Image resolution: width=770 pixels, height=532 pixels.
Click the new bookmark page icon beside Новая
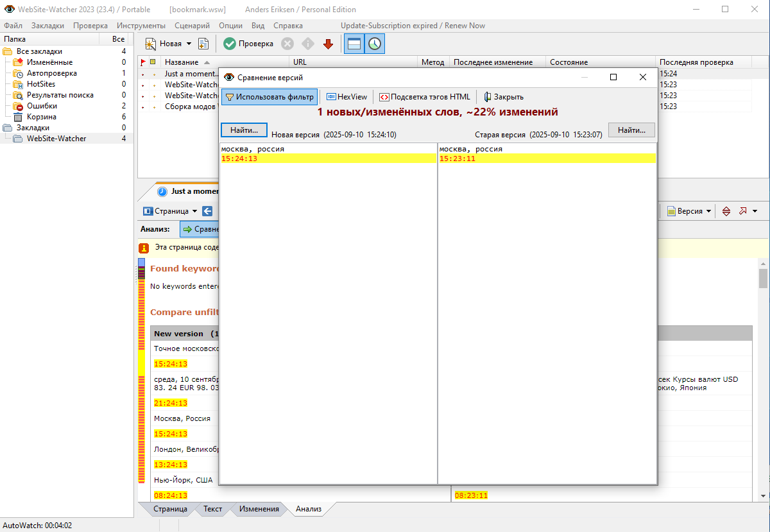(x=203, y=44)
